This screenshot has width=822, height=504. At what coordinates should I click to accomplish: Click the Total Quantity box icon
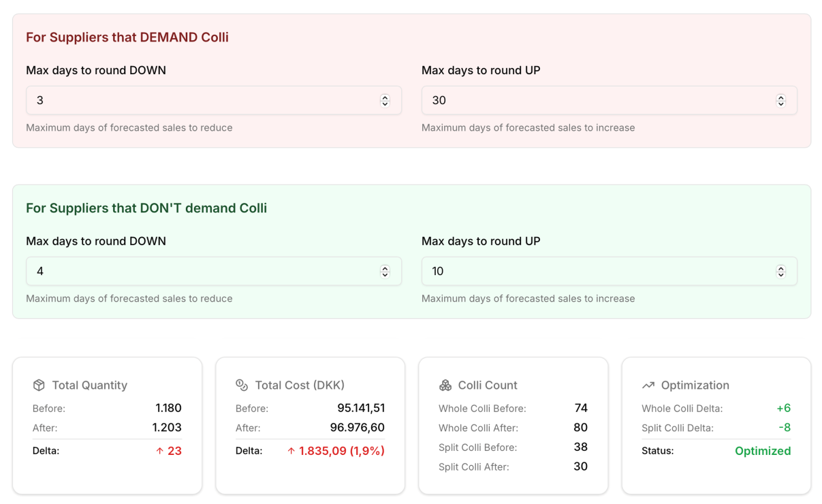click(x=39, y=385)
